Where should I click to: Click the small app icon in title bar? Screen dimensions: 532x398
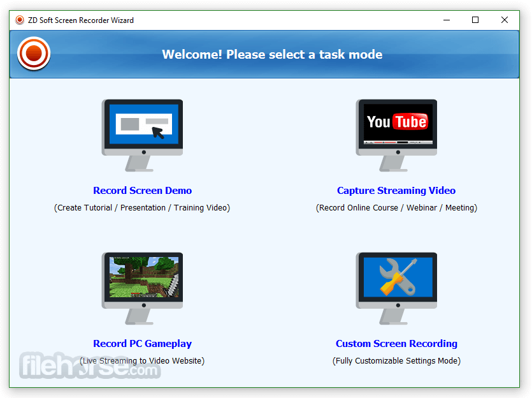coord(20,20)
